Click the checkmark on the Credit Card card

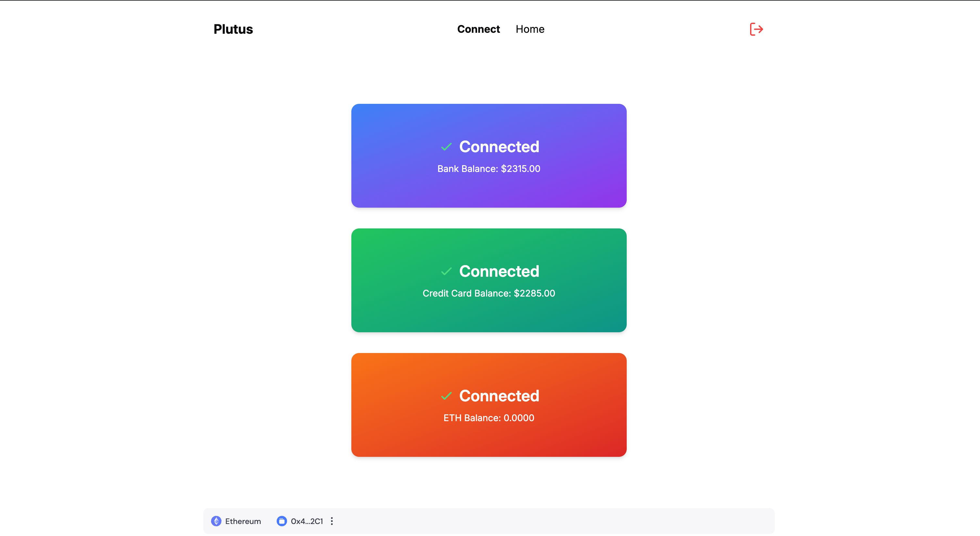click(446, 272)
